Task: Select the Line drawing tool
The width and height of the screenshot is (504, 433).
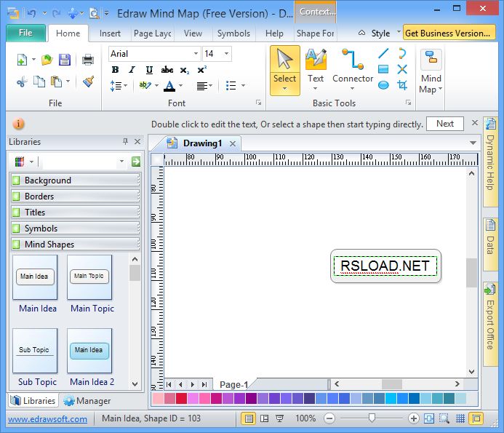Action: click(x=383, y=53)
